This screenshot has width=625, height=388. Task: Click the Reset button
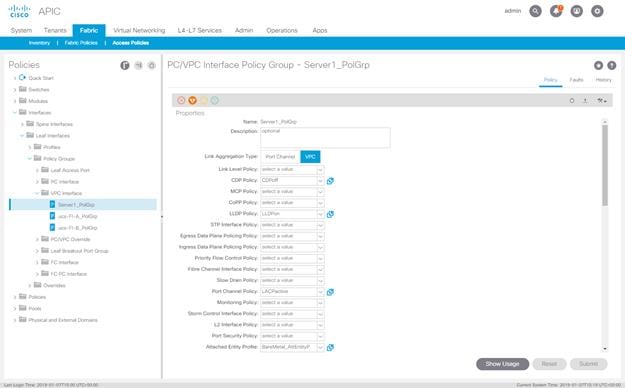549,364
